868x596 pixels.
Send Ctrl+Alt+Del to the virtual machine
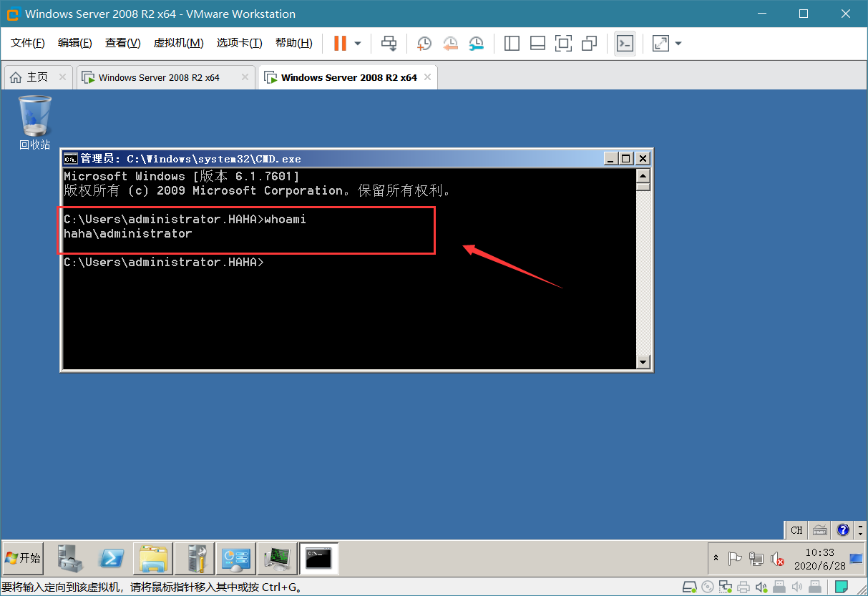click(x=389, y=44)
